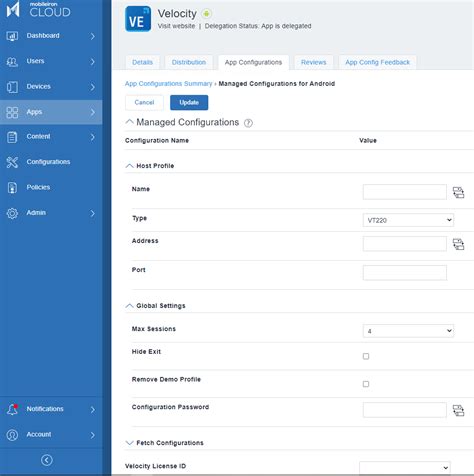Click the Configuration Password input field

click(x=405, y=410)
